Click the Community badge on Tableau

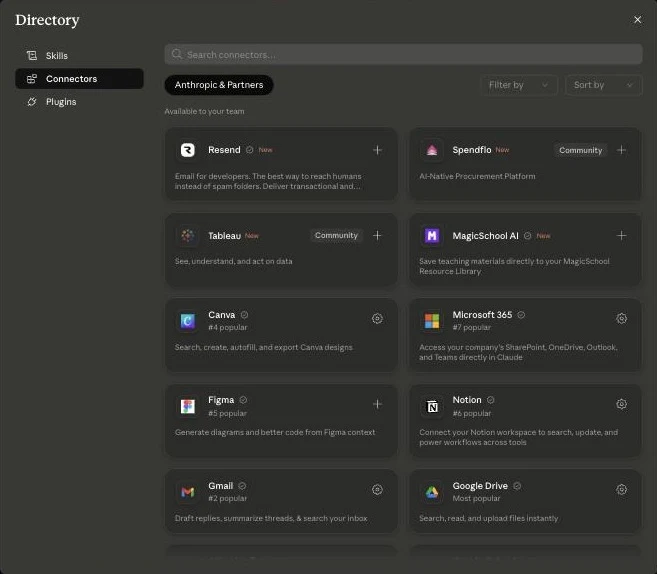click(336, 235)
